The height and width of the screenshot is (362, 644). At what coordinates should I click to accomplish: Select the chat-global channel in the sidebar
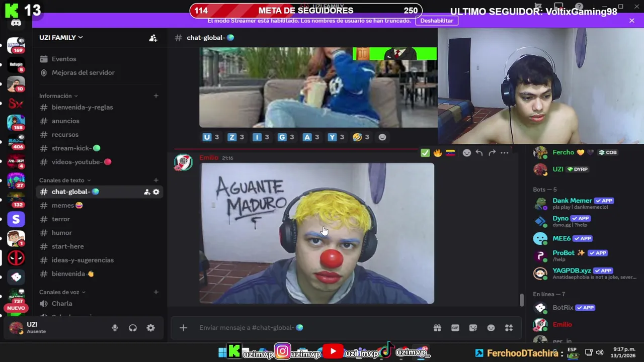(75, 192)
